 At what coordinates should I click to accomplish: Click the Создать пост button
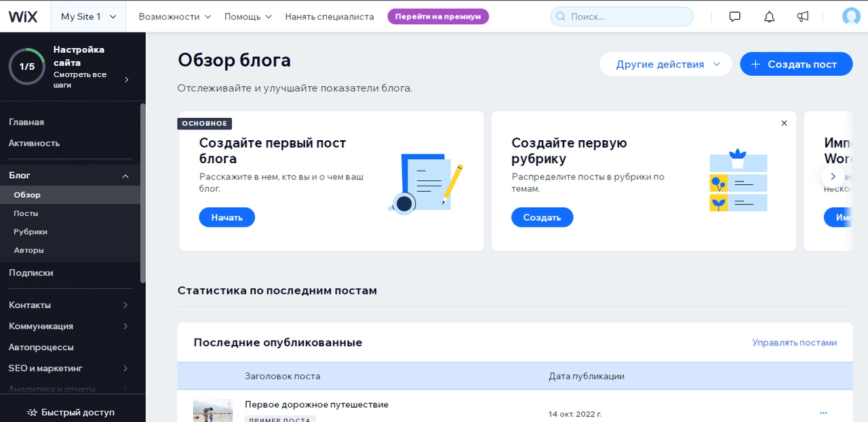coord(796,64)
